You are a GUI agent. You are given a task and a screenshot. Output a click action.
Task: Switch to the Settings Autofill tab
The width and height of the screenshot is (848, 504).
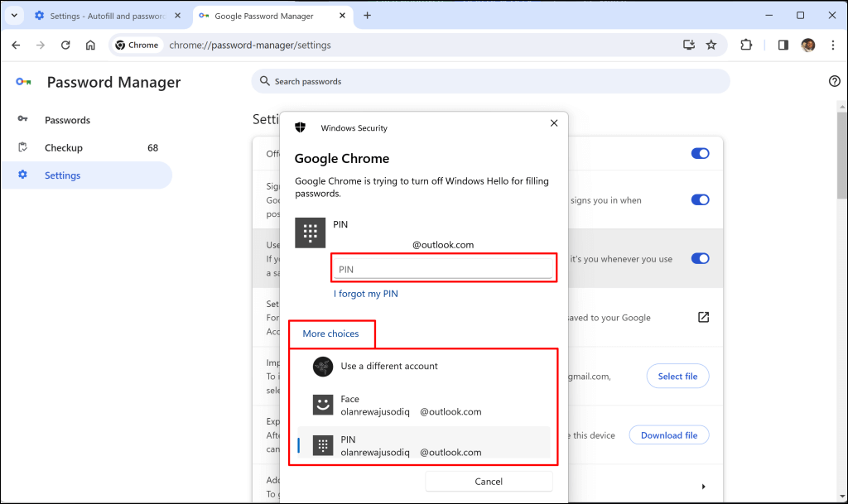coord(104,16)
